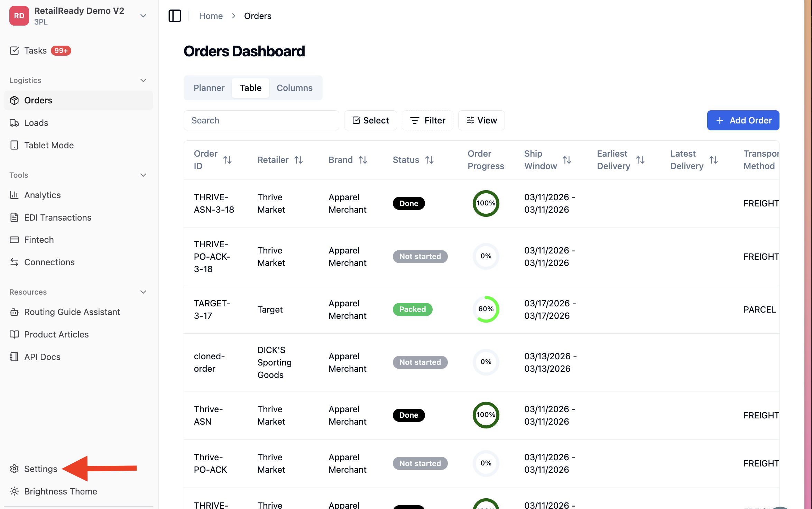The height and width of the screenshot is (509, 812).
Task: Open Settings in the sidebar
Action: 40,469
